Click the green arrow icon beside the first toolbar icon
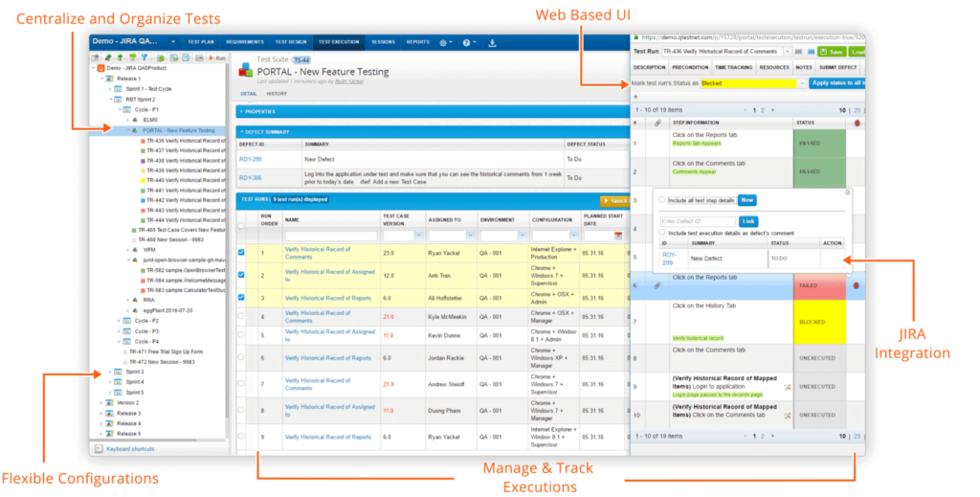 pos(108,57)
